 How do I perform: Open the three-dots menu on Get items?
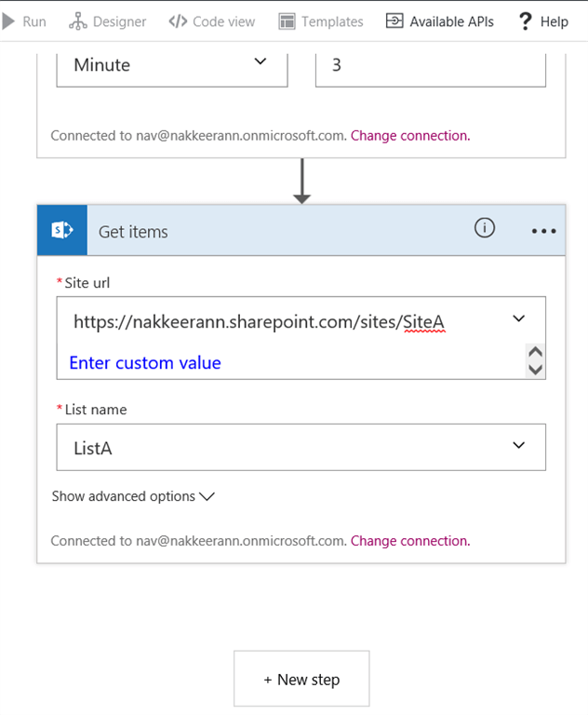click(x=543, y=232)
